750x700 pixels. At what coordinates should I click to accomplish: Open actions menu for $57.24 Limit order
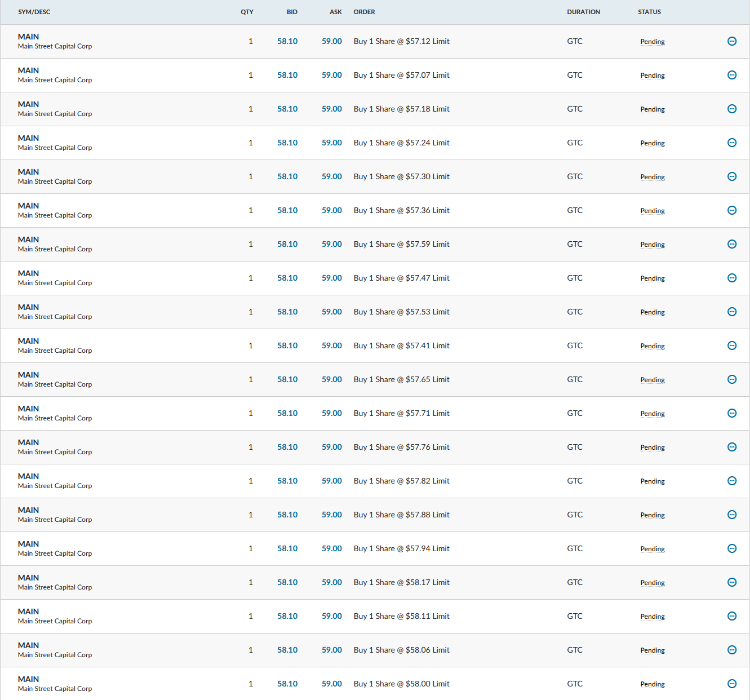pyautogui.click(x=732, y=143)
